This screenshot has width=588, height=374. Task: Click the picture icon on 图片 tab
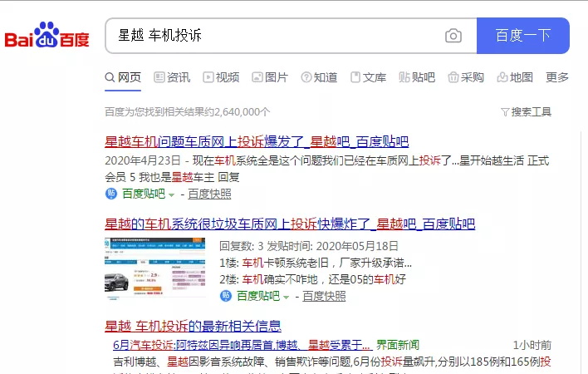coord(257,77)
